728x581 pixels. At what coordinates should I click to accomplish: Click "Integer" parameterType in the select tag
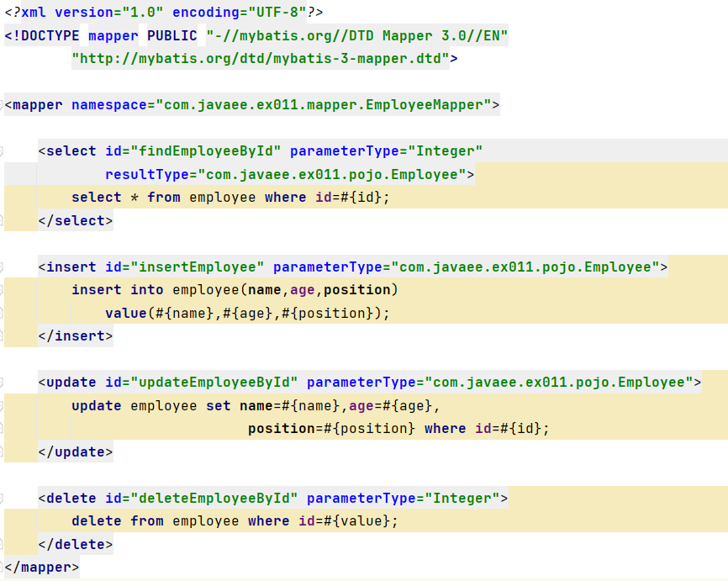coord(446,151)
